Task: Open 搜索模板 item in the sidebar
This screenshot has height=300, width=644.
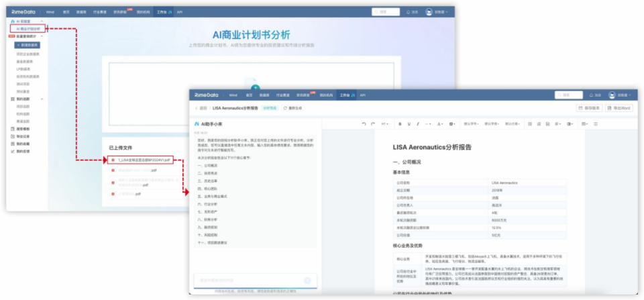Action: tap(20, 129)
